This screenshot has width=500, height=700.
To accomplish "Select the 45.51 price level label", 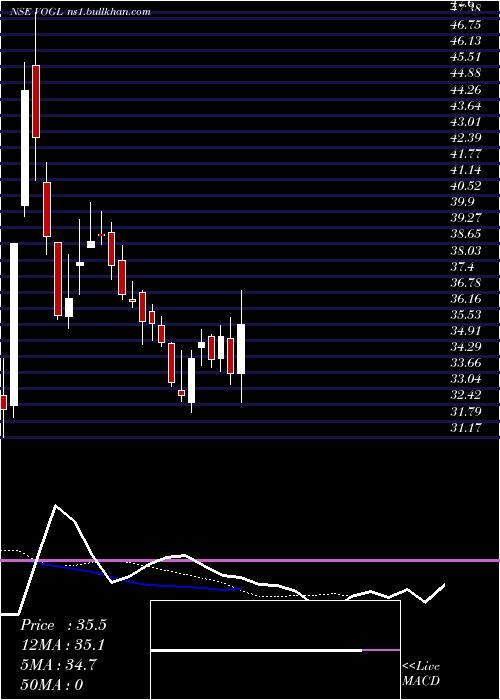I will coord(466,57).
